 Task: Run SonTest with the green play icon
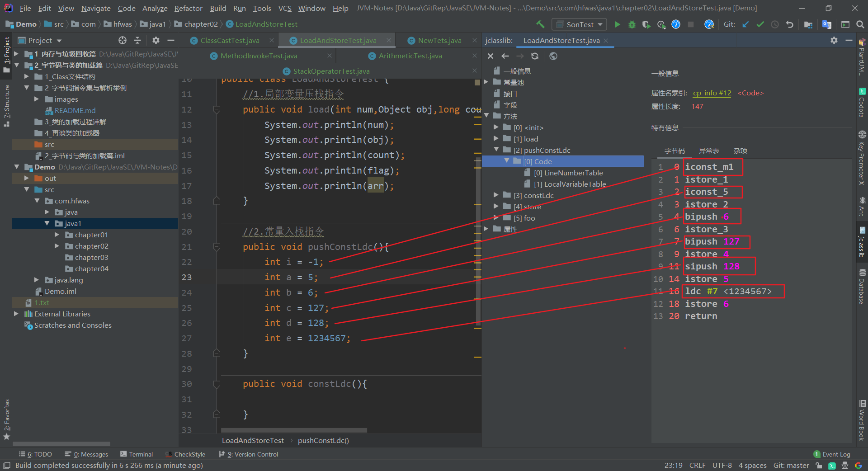pos(617,24)
